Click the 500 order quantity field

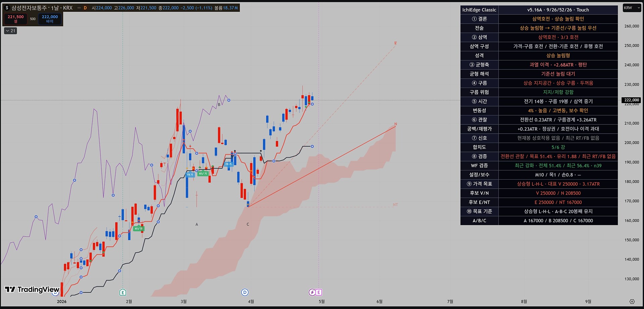[33, 19]
